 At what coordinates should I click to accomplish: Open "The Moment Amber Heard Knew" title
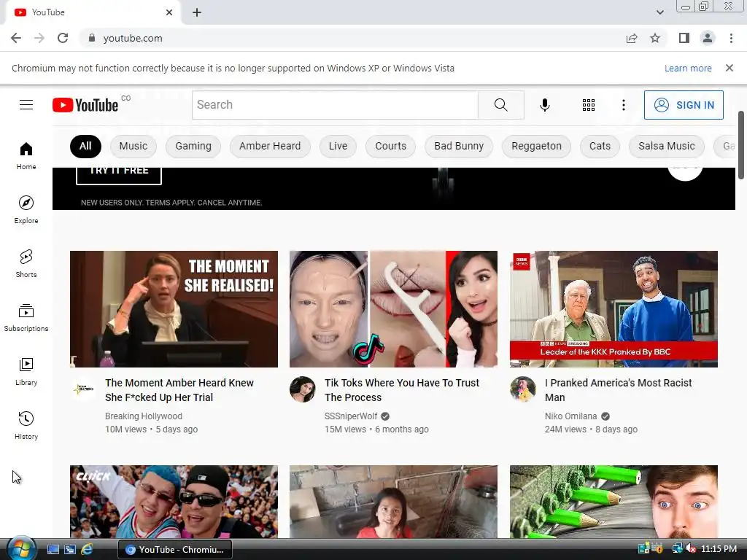[179, 390]
